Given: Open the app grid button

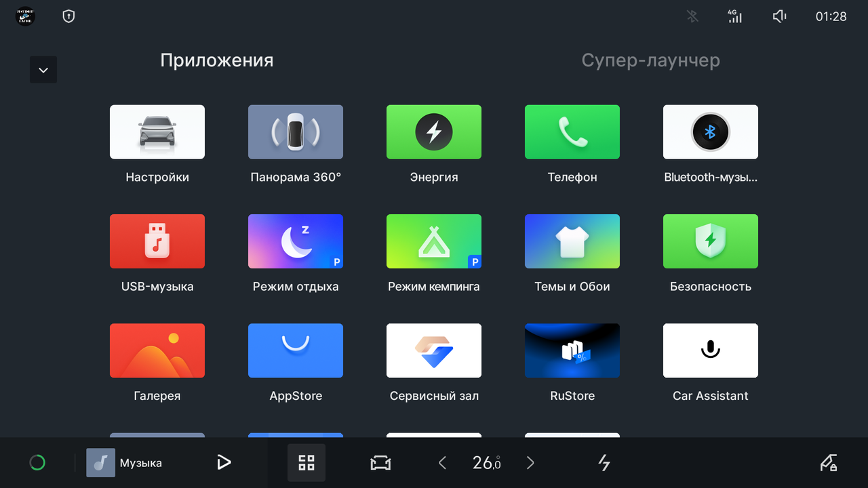Looking at the screenshot, I should [x=307, y=463].
